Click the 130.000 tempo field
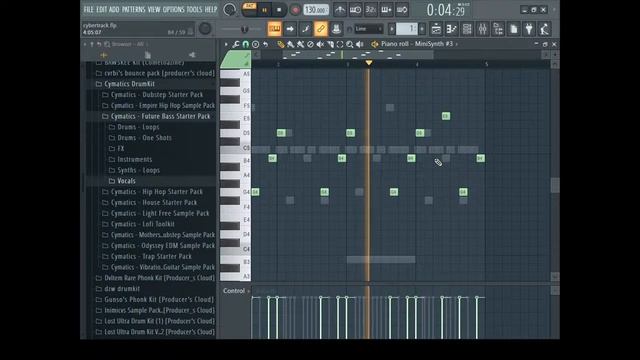640x360 pixels. coord(316,10)
